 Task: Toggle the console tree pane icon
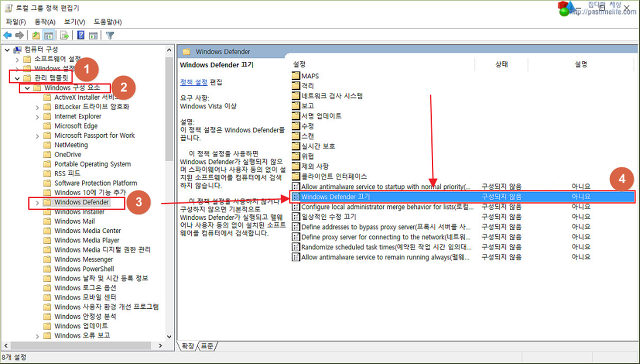(49, 36)
